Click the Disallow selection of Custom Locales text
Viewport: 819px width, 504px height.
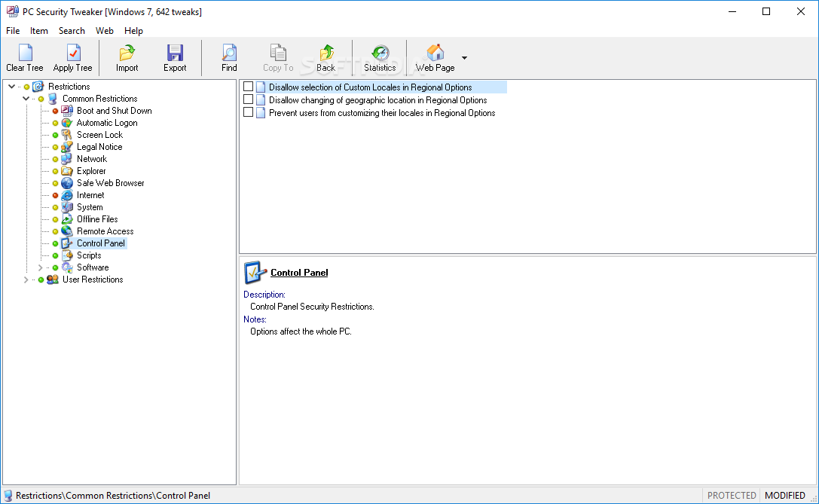pyautogui.click(x=371, y=87)
